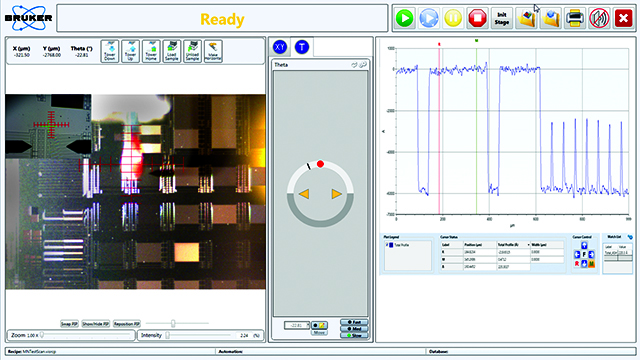Click the Load Sample icon
Image resolution: width=640 pixels, height=360 pixels.
[x=172, y=51]
